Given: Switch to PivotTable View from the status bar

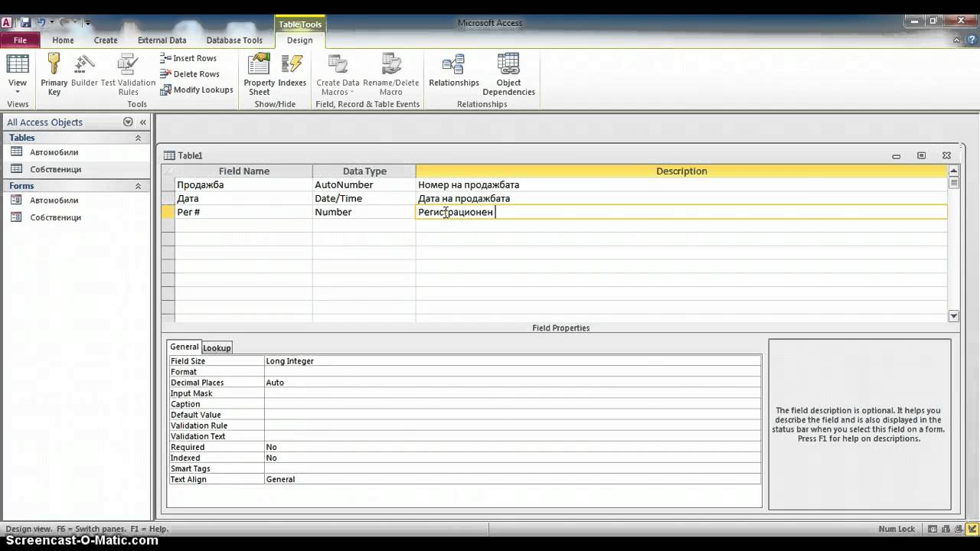Looking at the screenshot, I should (945, 529).
